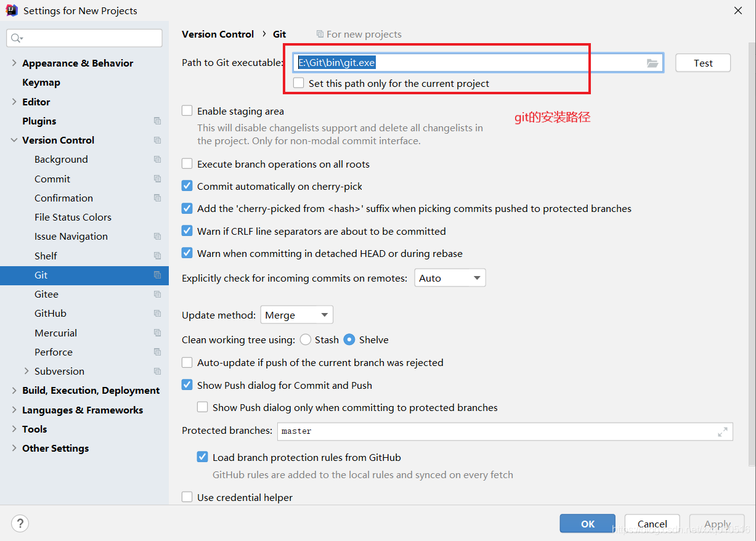Screen dimensions: 756x541
Task: Click the search magnifier icon in settings search
Action: pos(16,38)
